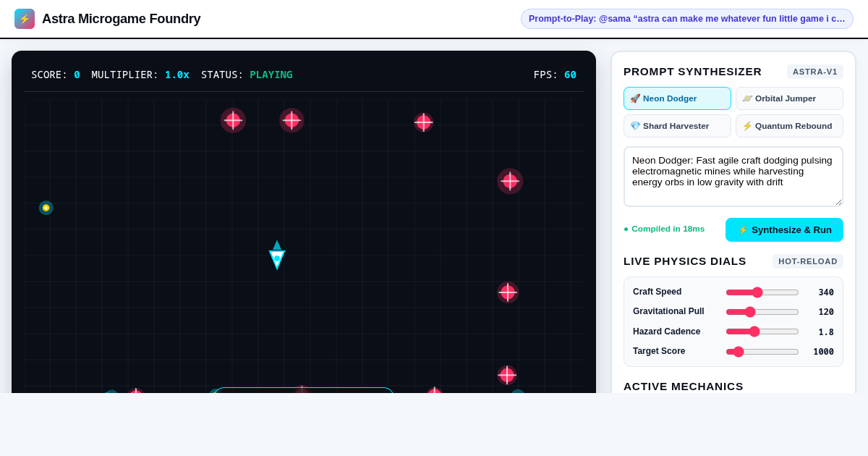The width and height of the screenshot is (868, 456).
Task: Focus the game prompt text area
Action: [733, 177]
